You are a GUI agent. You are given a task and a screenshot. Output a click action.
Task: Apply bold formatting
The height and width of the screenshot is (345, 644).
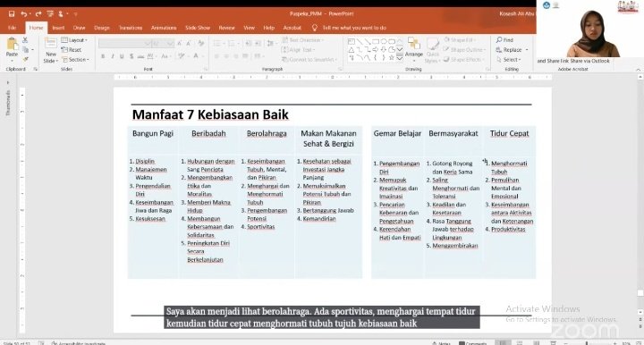(x=103, y=56)
